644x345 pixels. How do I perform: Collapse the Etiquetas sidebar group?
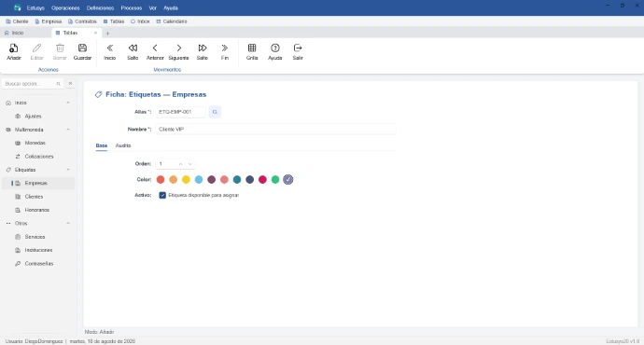pyautogui.click(x=68, y=170)
